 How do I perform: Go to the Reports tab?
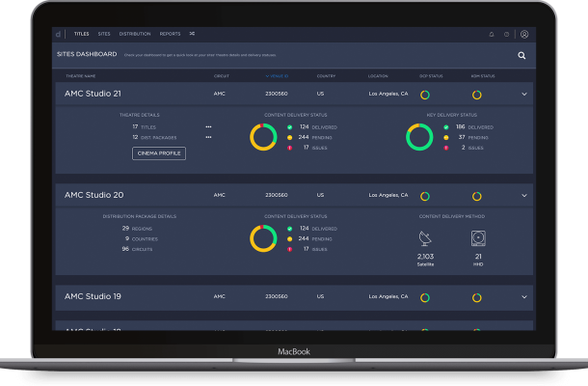170,34
